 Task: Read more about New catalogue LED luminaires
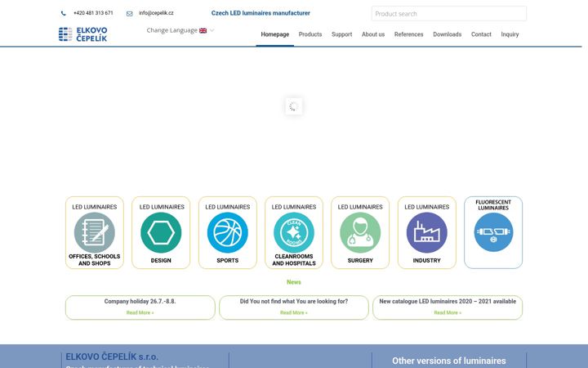point(448,312)
